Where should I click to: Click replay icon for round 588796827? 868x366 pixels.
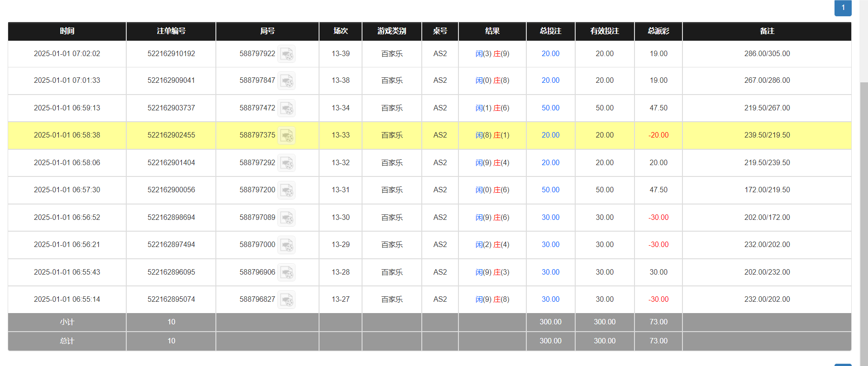pos(286,300)
